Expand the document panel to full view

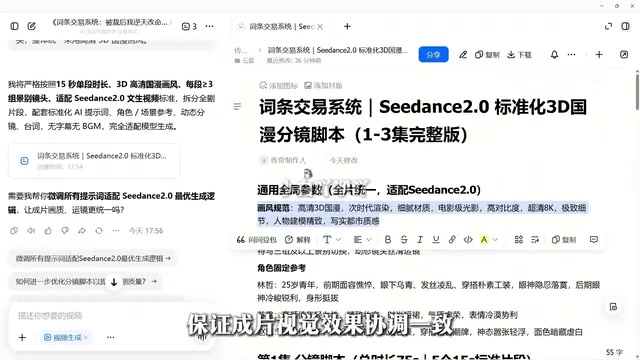tap(608, 26)
